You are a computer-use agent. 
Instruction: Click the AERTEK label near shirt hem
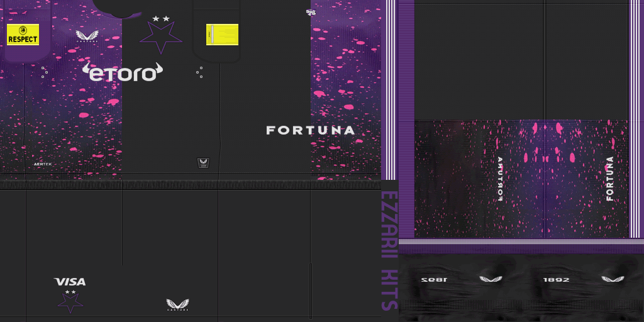pos(43,164)
